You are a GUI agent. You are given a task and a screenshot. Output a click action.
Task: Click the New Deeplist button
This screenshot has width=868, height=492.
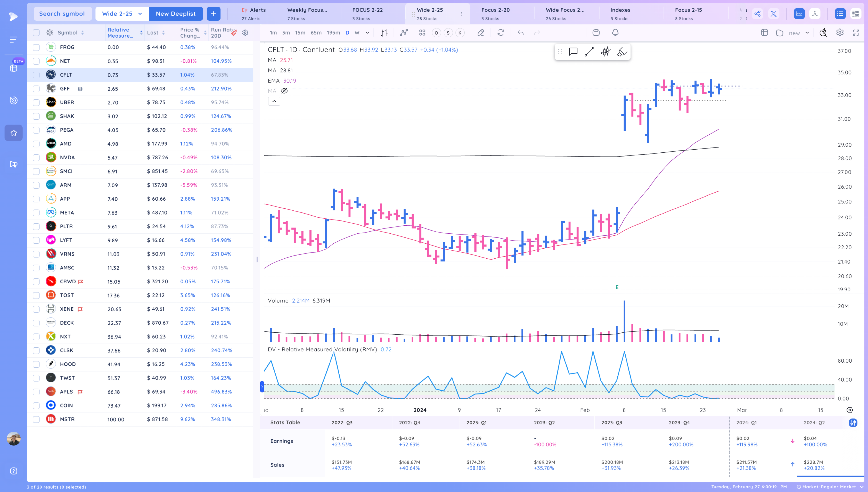click(176, 14)
